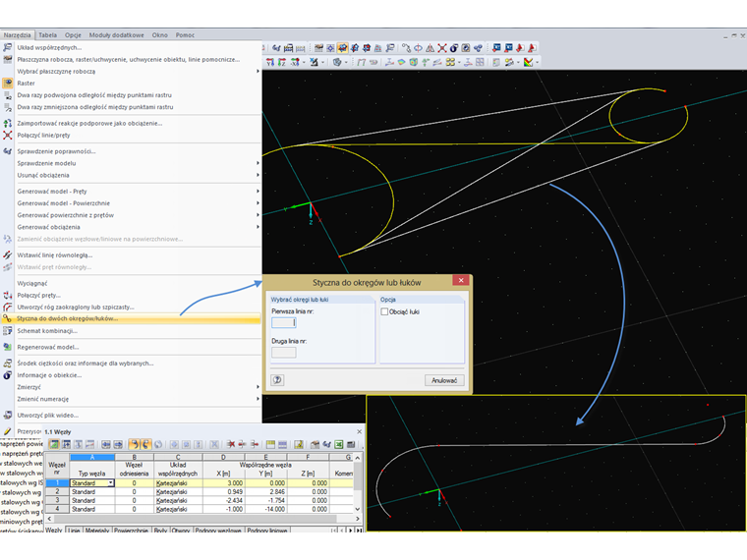The image size is (747, 560).
Task: Click the Druga linia nr input field
Action: (x=283, y=352)
